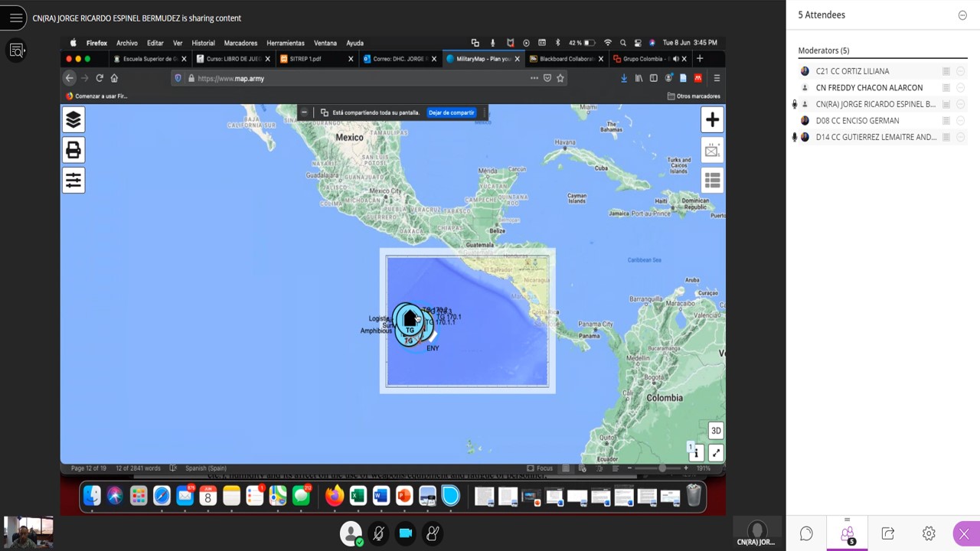Open the Marcadores menu

coord(240,43)
